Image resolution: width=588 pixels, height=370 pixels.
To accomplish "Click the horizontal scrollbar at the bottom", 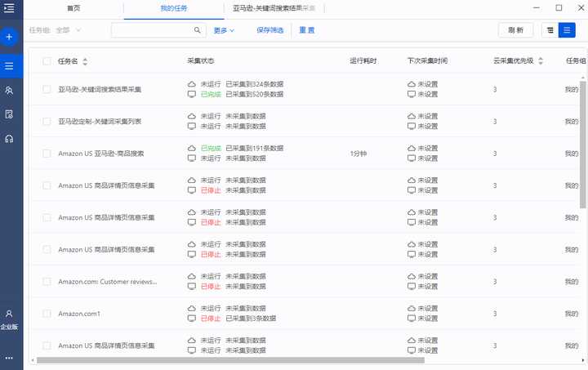I will click(x=230, y=360).
